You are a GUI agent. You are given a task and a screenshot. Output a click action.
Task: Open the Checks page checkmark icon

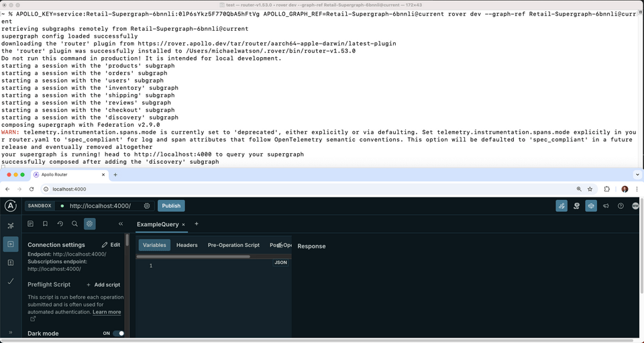11,281
